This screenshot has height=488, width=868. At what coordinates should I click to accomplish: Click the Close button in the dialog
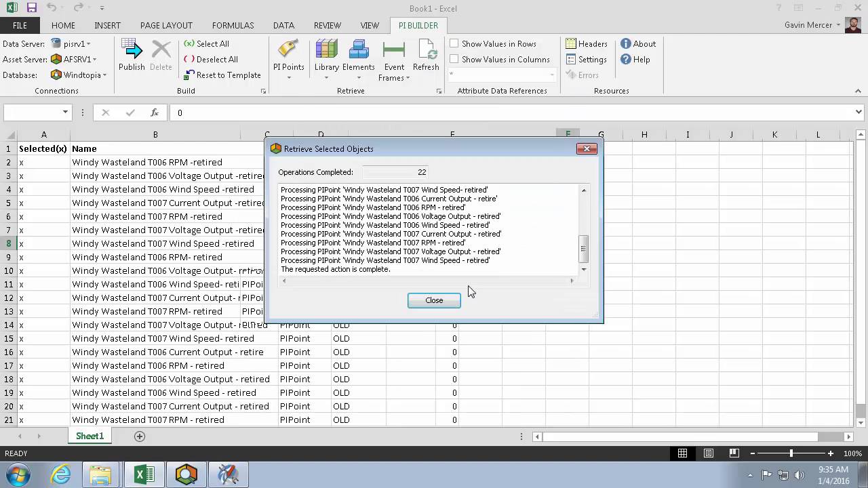(x=434, y=300)
